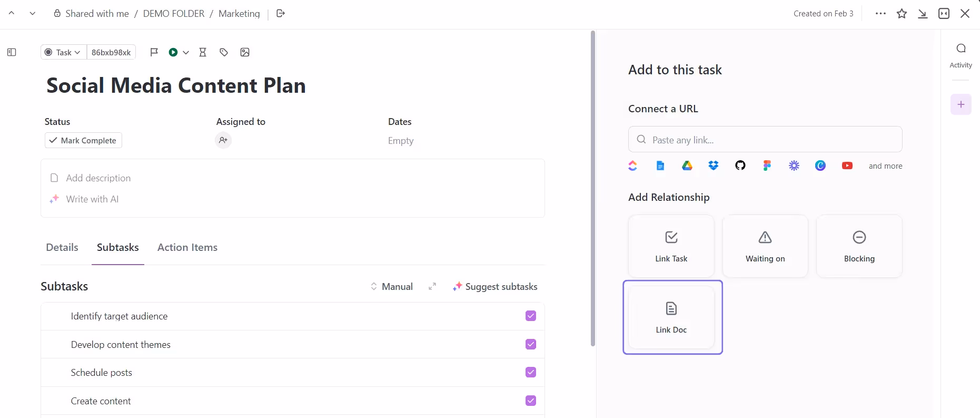Viewport: 980px width, 418px height.
Task: Click Suggest subtasks
Action: [x=495, y=287]
